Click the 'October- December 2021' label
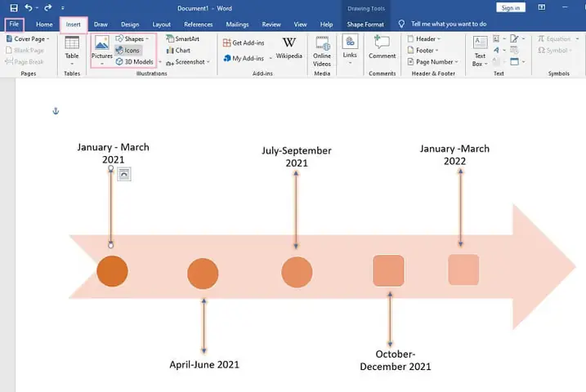 point(396,360)
